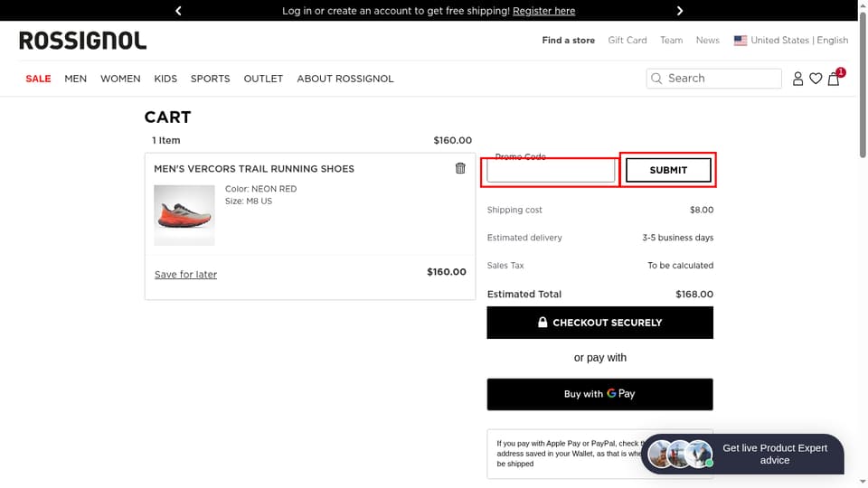Select Sales Tax To be calculated text

point(680,266)
